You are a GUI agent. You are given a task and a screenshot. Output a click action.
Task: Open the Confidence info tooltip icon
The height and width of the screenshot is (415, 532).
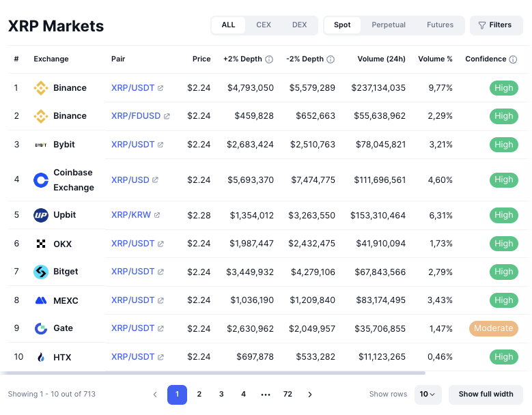(513, 59)
